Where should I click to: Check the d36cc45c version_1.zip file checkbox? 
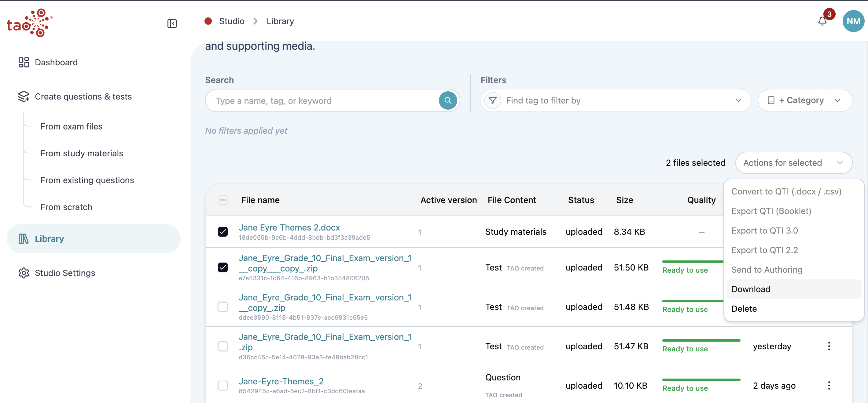pyautogui.click(x=223, y=346)
